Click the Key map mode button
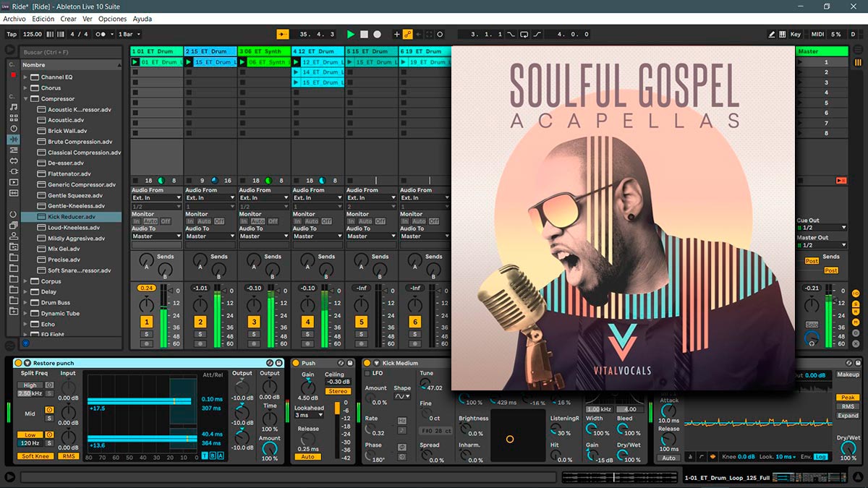Screen dimensions: 868x488 796,34
